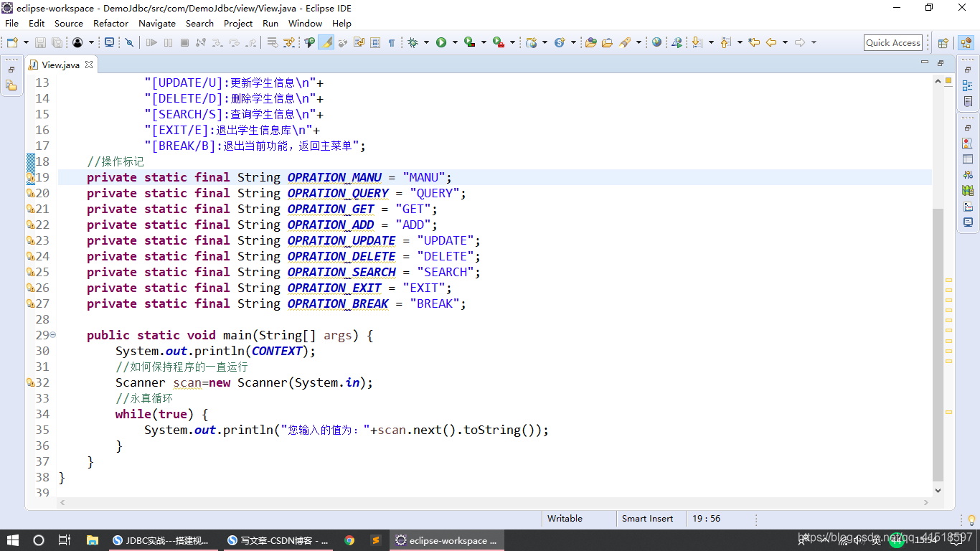The height and width of the screenshot is (551, 980).
Task: Open Windows Start menu
Action: click(x=13, y=540)
